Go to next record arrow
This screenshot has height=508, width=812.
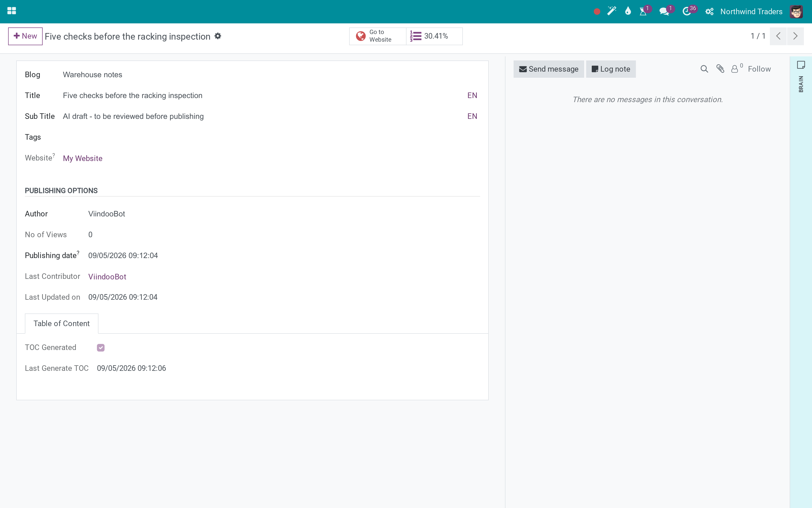point(795,36)
